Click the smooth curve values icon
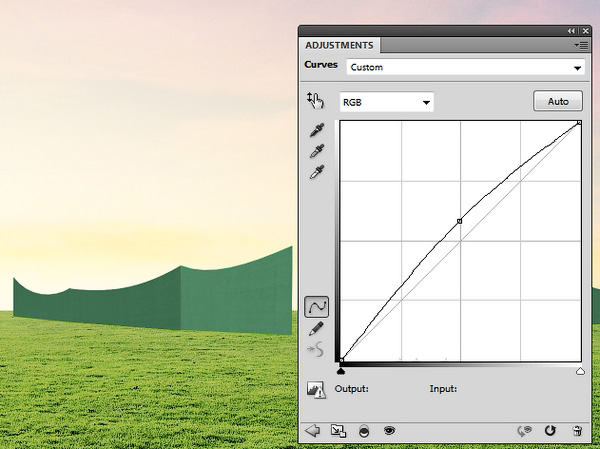Image resolution: width=600 pixels, height=449 pixels. tap(315, 349)
